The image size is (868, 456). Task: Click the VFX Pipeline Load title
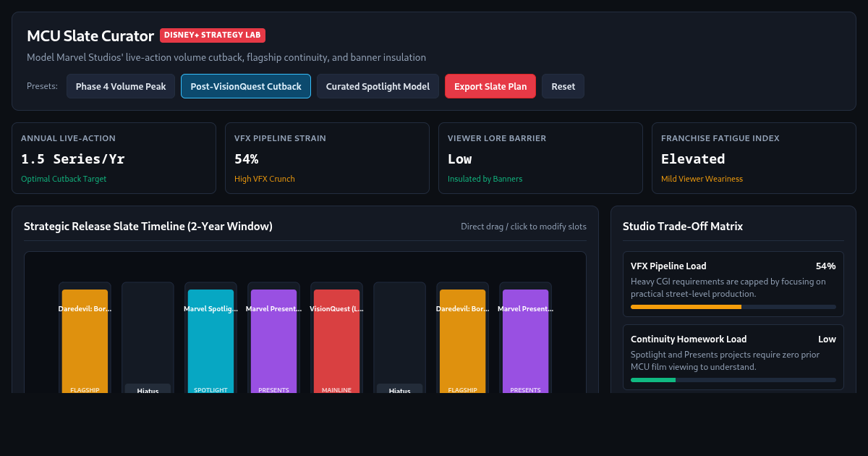pyautogui.click(x=668, y=266)
